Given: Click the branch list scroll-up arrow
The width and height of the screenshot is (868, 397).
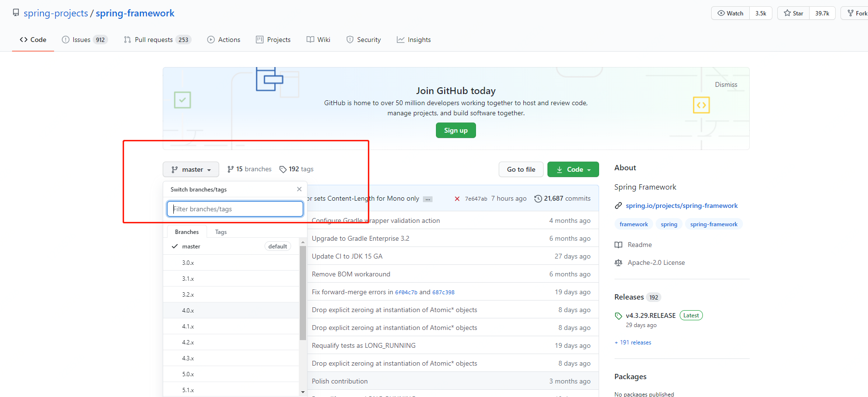Looking at the screenshot, I should [303, 242].
